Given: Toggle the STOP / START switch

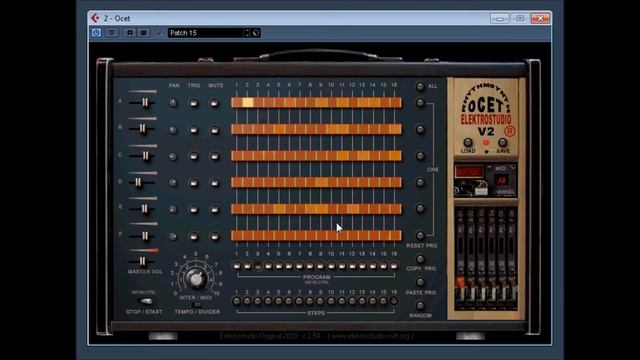Looking at the screenshot, I should tap(146, 301).
